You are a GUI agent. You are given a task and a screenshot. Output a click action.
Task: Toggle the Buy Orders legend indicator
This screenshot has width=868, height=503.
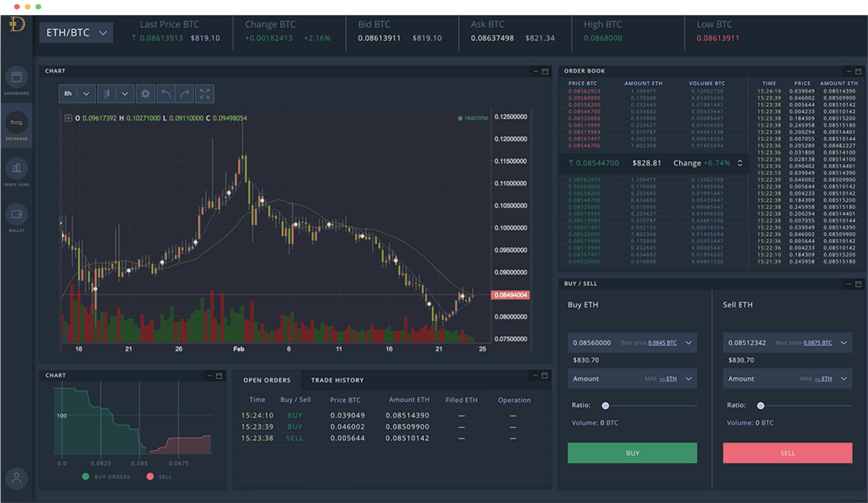[86, 476]
